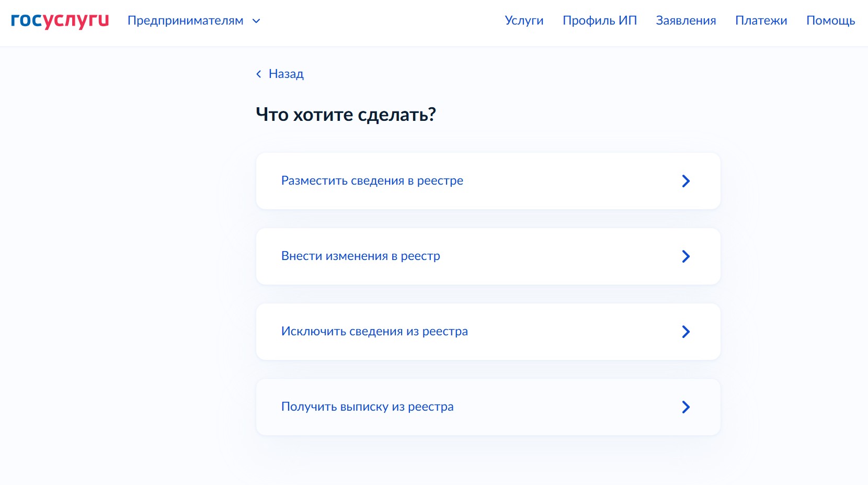Go back using the Назад link
Screen dimensions: 868x485
[285, 74]
